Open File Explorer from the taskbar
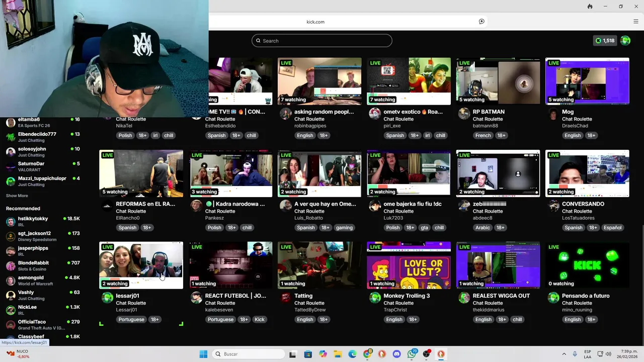644x362 pixels. [338, 354]
